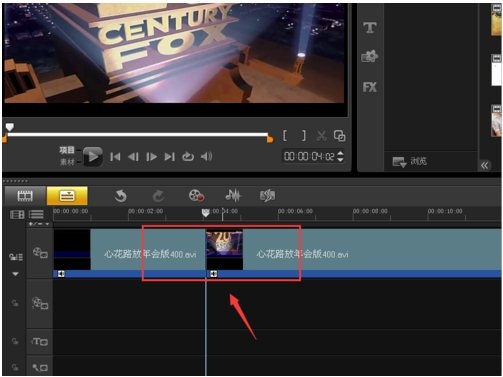Switch to Timeline view yellow button
Viewport: 503px width, 377px height.
(67, 196)
